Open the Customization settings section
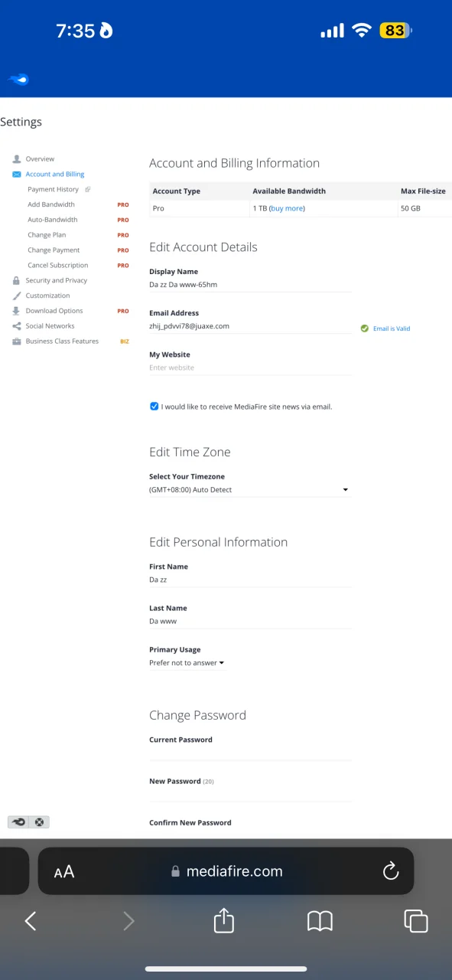 click(47, 296)
